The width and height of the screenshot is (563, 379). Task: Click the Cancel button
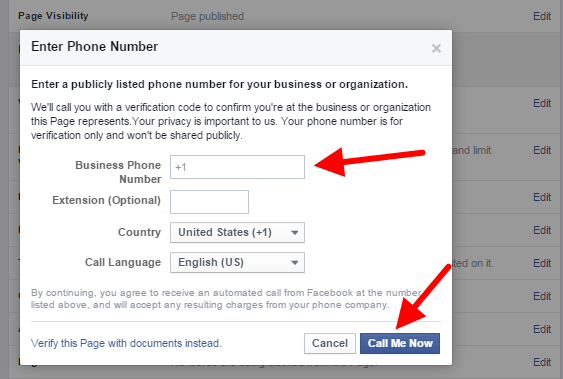point(330,343)
